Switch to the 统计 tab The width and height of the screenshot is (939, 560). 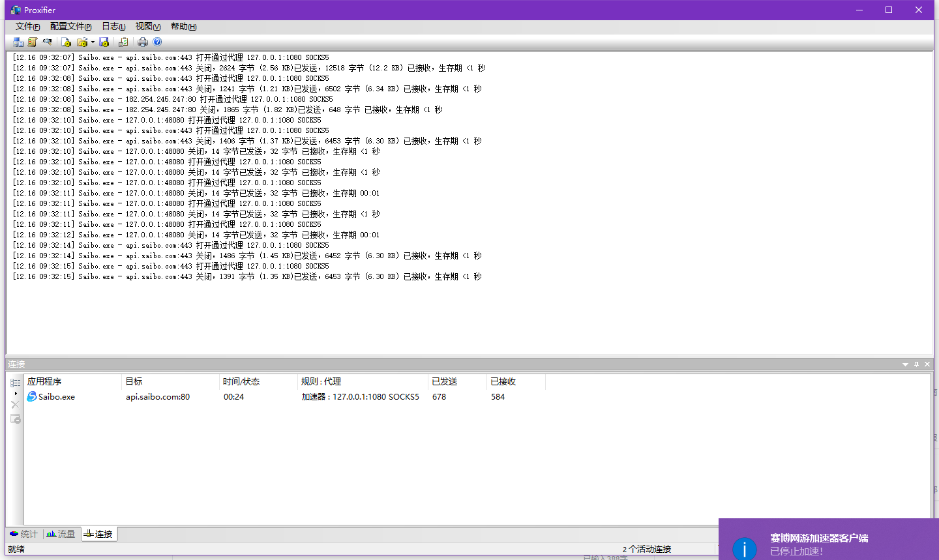[x=23, y=534]
